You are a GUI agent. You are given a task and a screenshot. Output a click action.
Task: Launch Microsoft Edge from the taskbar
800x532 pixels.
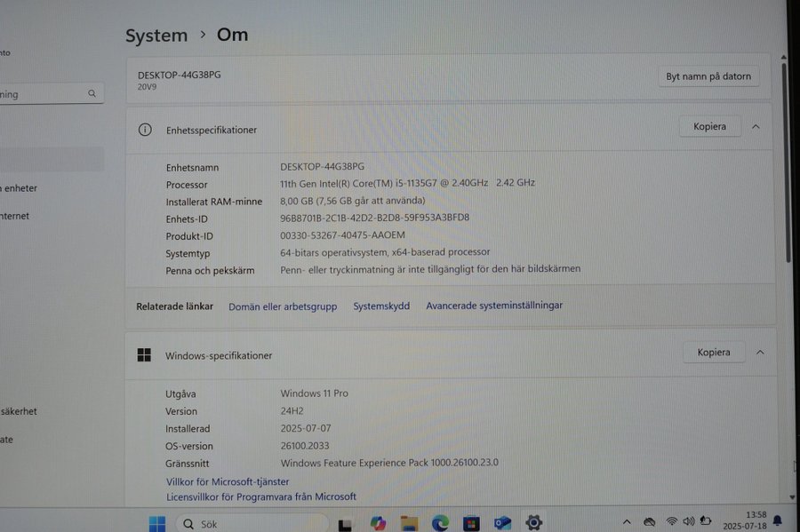(x=440, y=523)
